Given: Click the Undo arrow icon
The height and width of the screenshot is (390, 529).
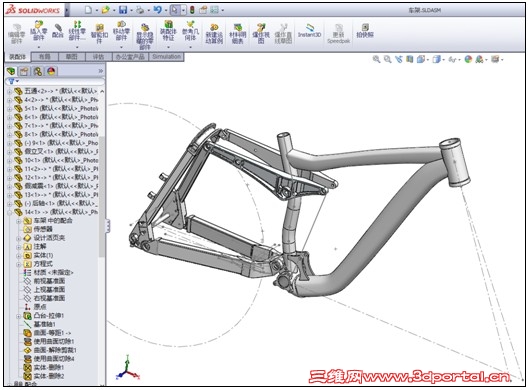Looking at the screenshot, I should point(158,10).
